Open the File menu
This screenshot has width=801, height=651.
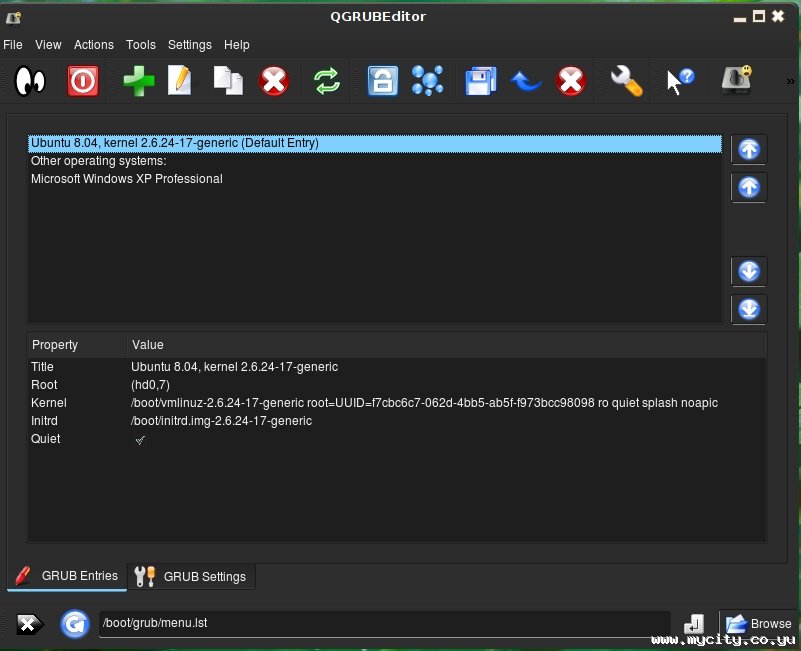(13, 45)
